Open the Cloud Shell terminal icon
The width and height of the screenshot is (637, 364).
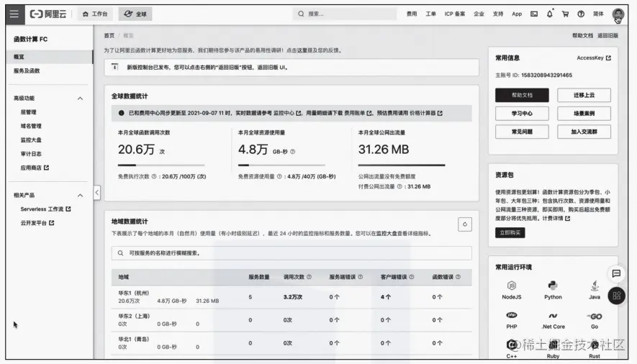[534, 14]
